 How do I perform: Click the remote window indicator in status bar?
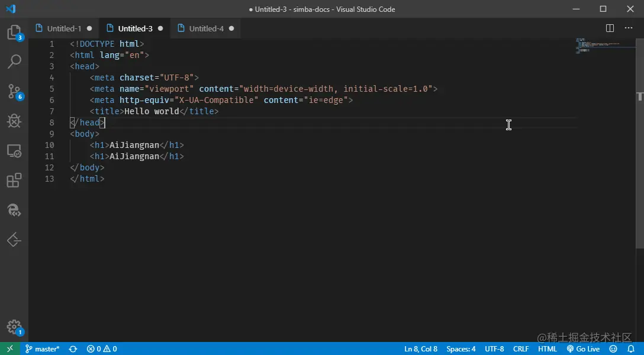(10, 349)
